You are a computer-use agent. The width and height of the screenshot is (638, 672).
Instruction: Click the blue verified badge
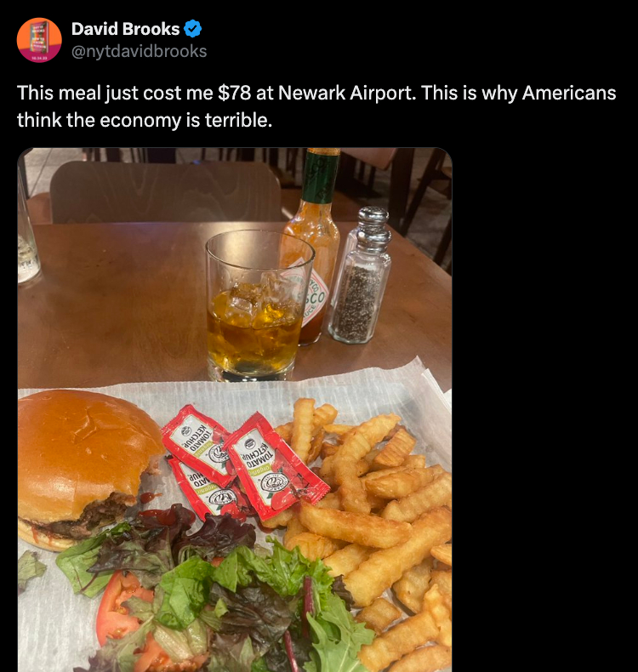pos(193,29)
